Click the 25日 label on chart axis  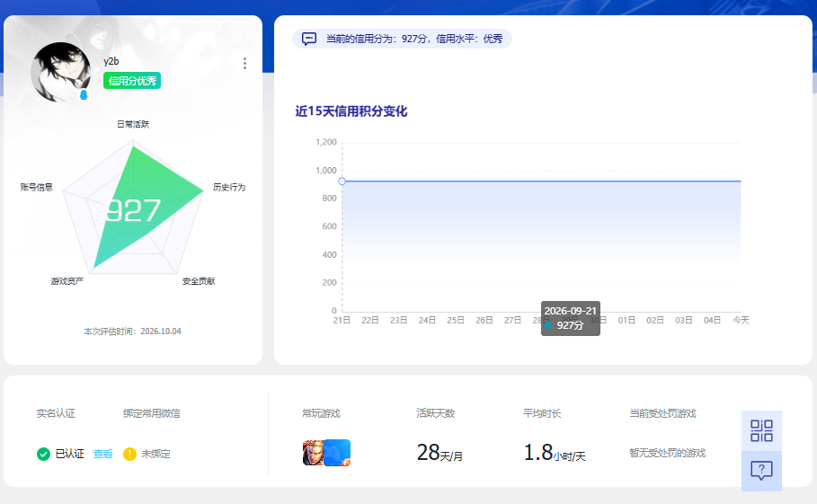pos(456,320)
